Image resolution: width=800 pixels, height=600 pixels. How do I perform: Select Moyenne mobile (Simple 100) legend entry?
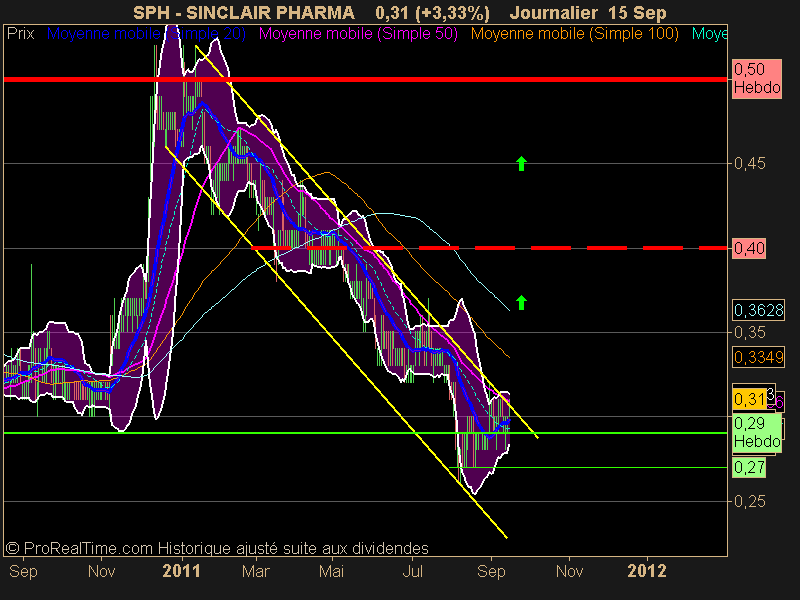click(x=574, y=34)
